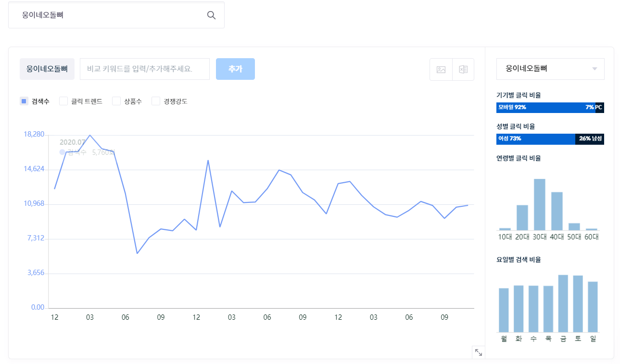The height and width of the screenshot is (364, 620).
Task: Click the 목 weekday label
Action: click(x=548, y=339)
